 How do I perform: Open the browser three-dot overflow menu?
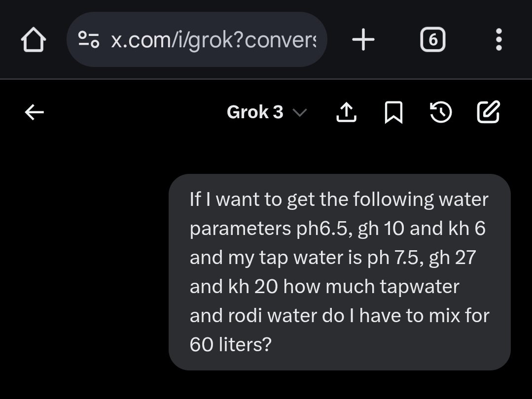499,40
